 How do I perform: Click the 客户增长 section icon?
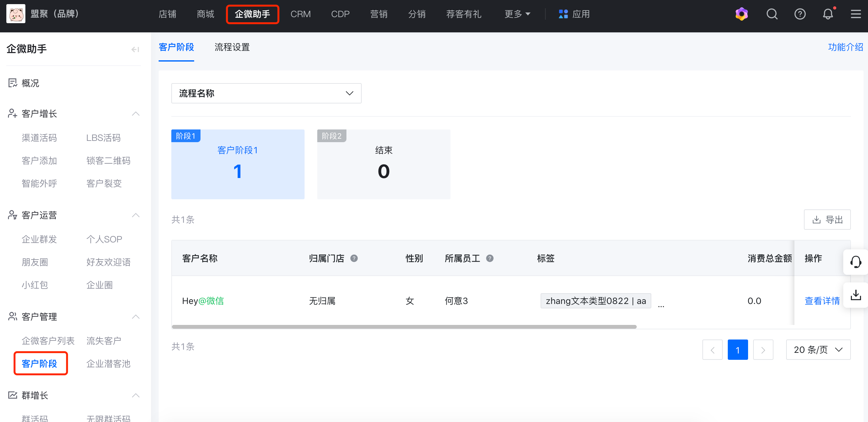coord(12,113)
